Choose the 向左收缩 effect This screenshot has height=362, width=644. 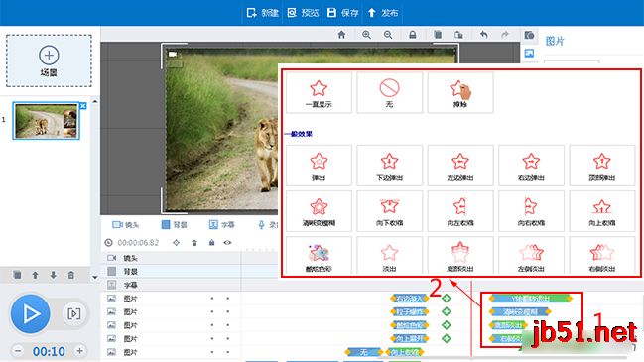pyautogui.click(x=460, y=211)
